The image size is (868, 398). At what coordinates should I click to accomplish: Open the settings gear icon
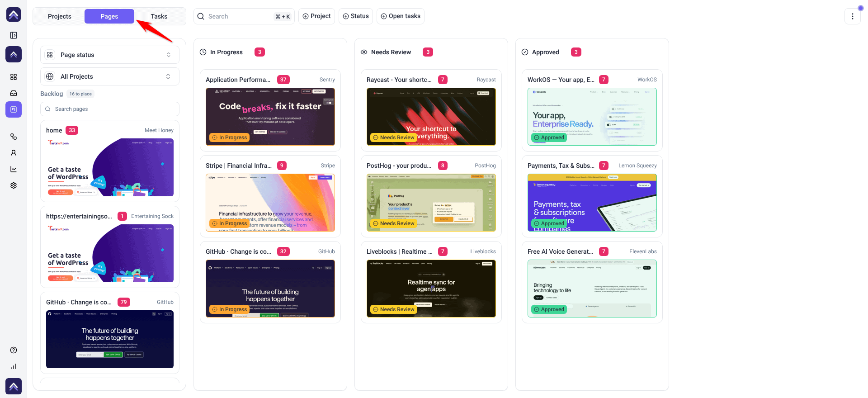(x=14, y=185)
